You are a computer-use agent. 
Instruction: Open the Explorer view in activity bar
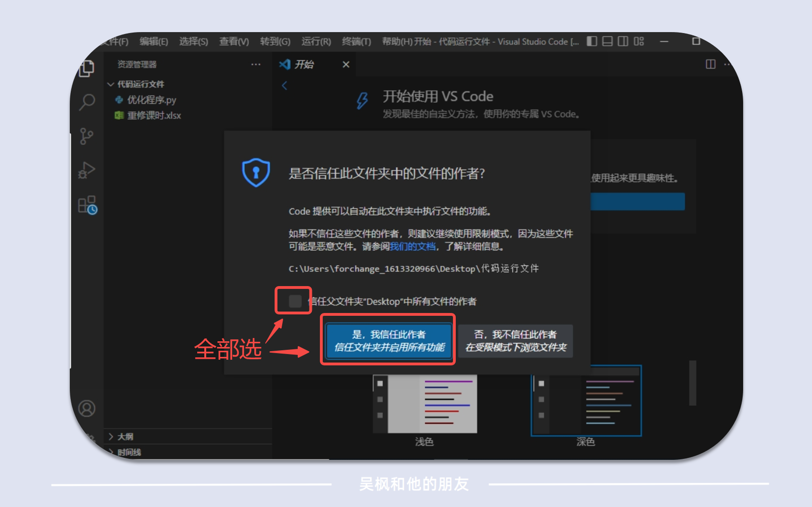click(x=87, y=68)
